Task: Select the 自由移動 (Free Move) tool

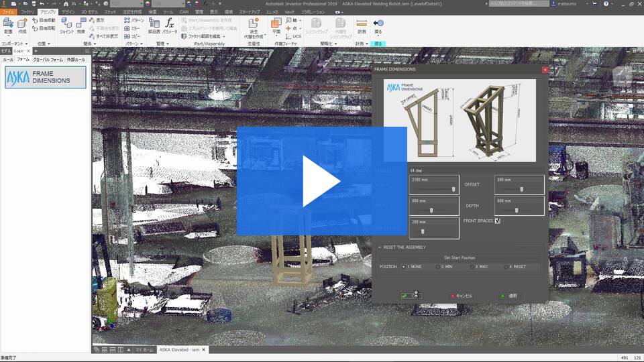Action: [44, 20]
